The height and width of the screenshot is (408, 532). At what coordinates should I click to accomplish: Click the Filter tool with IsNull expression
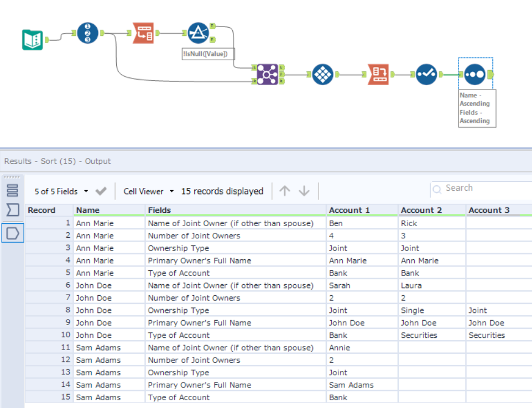pyautogui.click(x=198, y=33)
